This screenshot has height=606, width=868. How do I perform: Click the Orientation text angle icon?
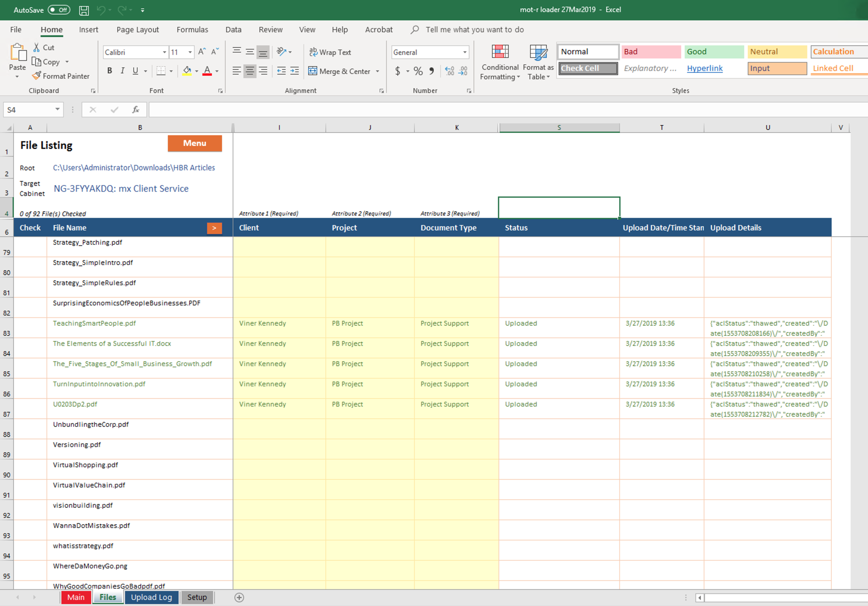click(281, 52)
